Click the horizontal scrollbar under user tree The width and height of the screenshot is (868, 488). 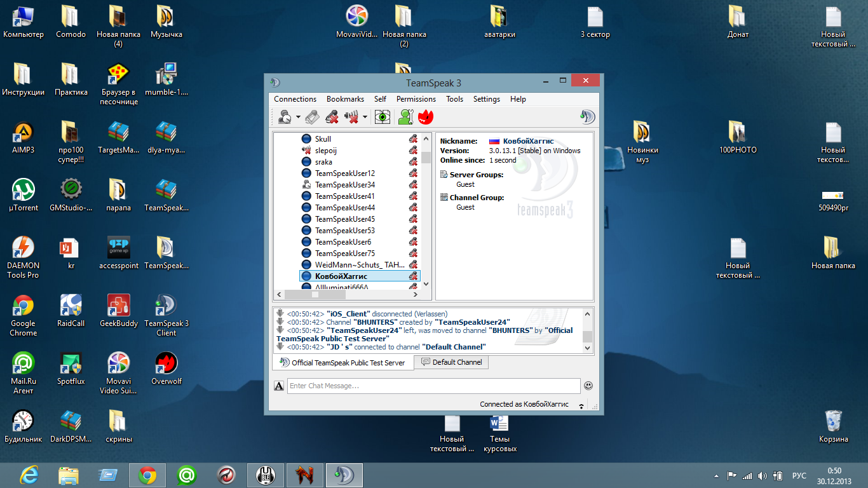(x=348, y=295)
